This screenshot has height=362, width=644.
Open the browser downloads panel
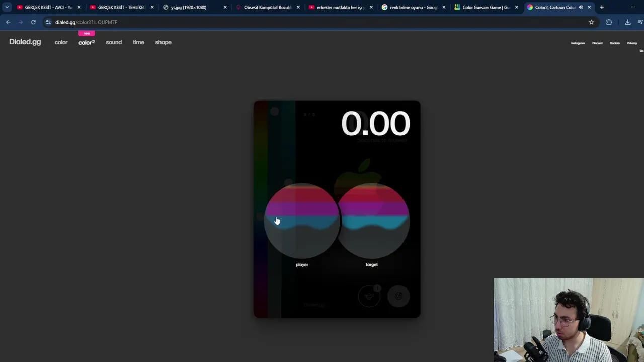627,22
